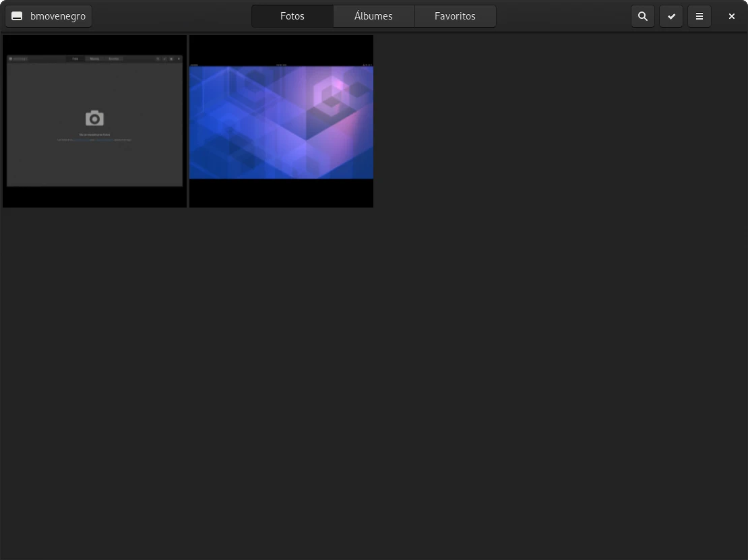Open search with the magnifier icon
This screenshot has width=748, height=560.
[643, 16]
